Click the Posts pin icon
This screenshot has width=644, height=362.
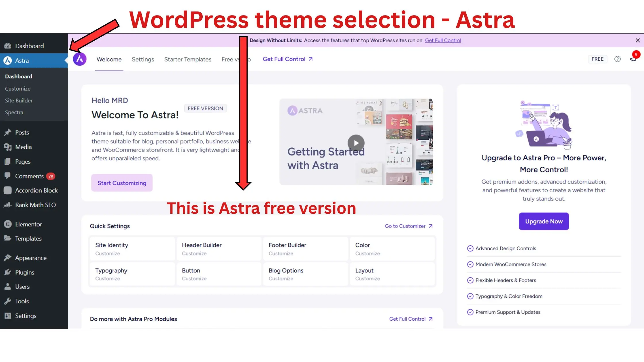(8, 132)
